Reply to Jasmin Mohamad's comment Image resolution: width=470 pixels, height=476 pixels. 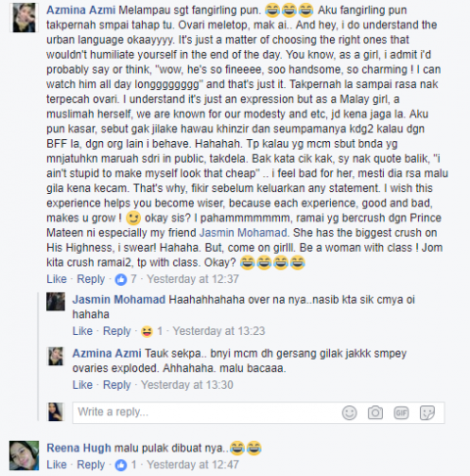coord(117,331)
